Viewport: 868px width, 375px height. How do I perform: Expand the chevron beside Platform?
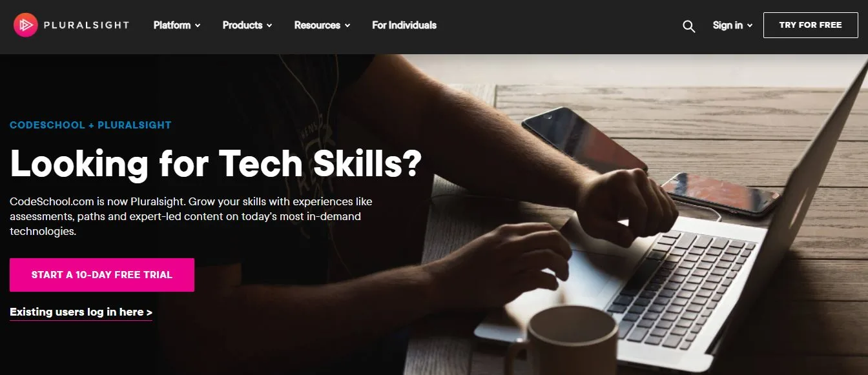point(198,26)
